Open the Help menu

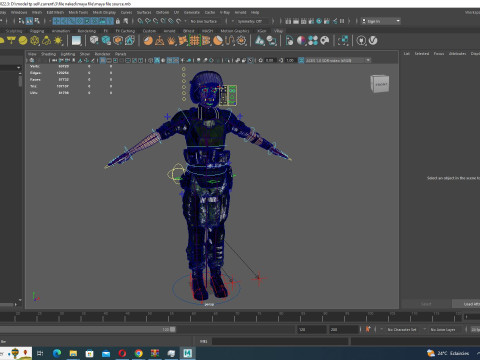point(255,12)
